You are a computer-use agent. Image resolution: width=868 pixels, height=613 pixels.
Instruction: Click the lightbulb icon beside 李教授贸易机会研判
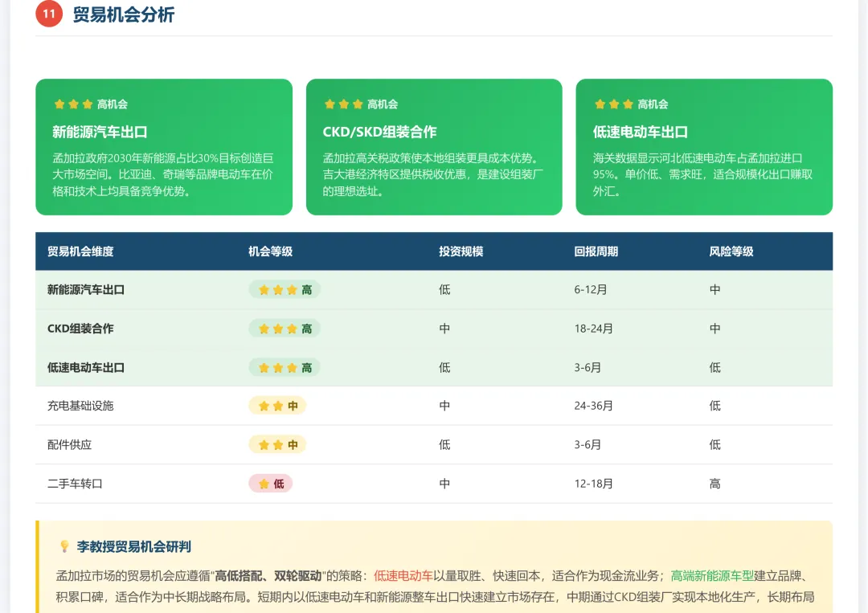click(x=64, y=546)
